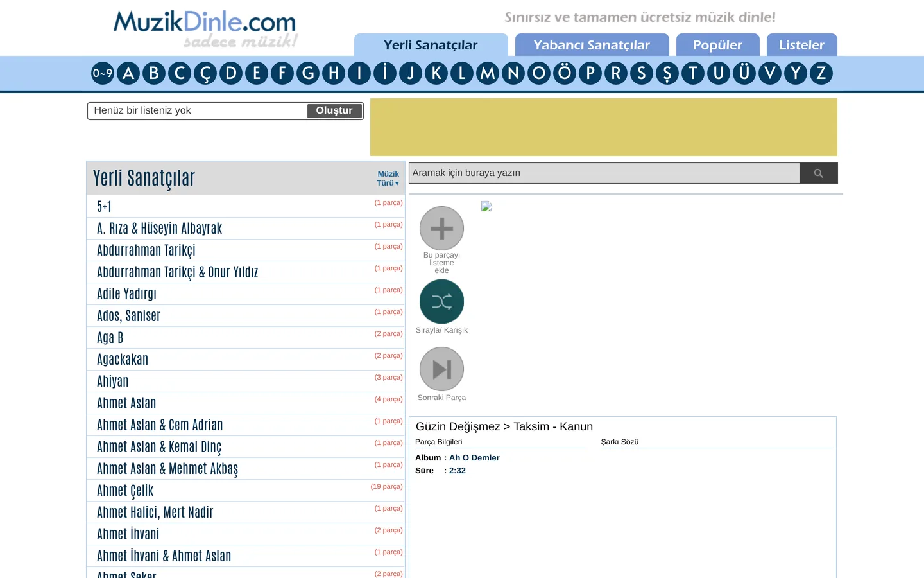Click the magnifier search icon
This screenshot has width=924, height=578.
(x=818, y=173)
